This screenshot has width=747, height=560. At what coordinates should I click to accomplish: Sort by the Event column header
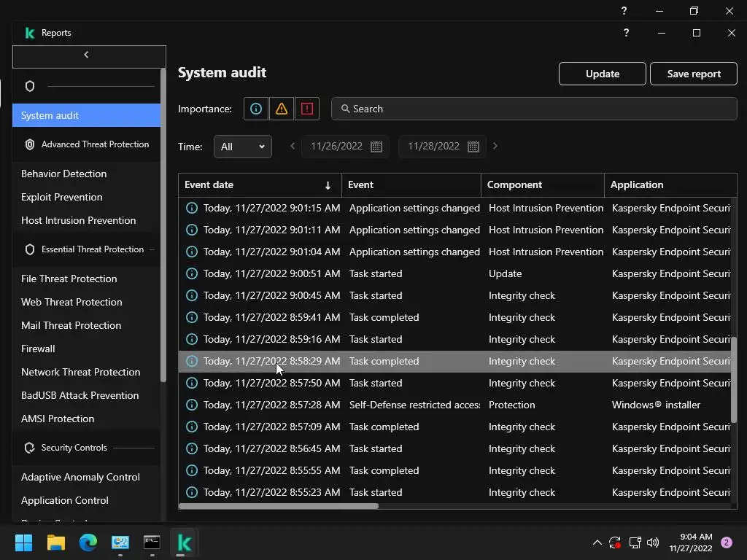point(411,184)
